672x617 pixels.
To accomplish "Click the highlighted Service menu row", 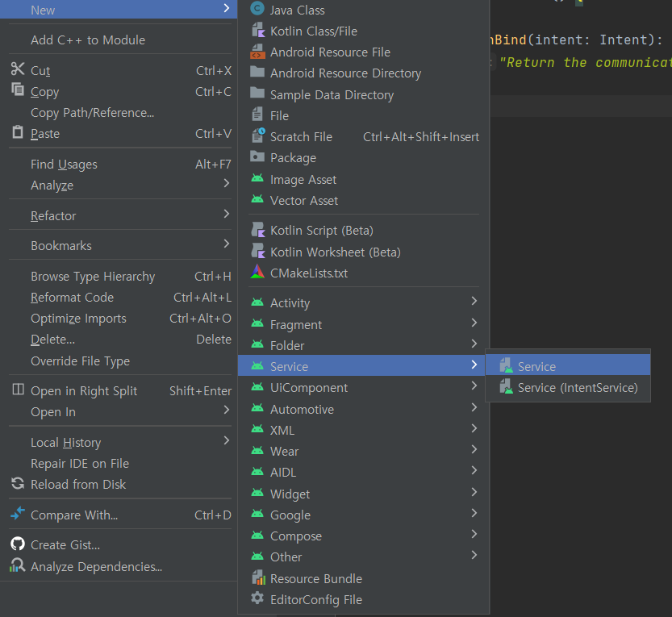I will (x=361, y=365).
